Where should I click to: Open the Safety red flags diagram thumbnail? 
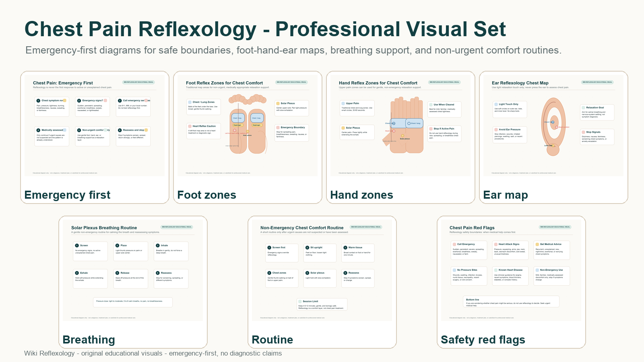511,270
